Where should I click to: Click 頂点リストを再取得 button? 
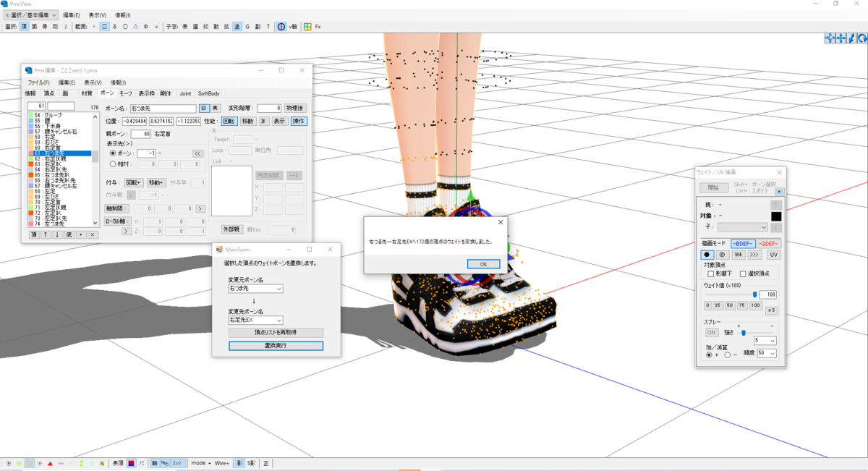(276, 332)
